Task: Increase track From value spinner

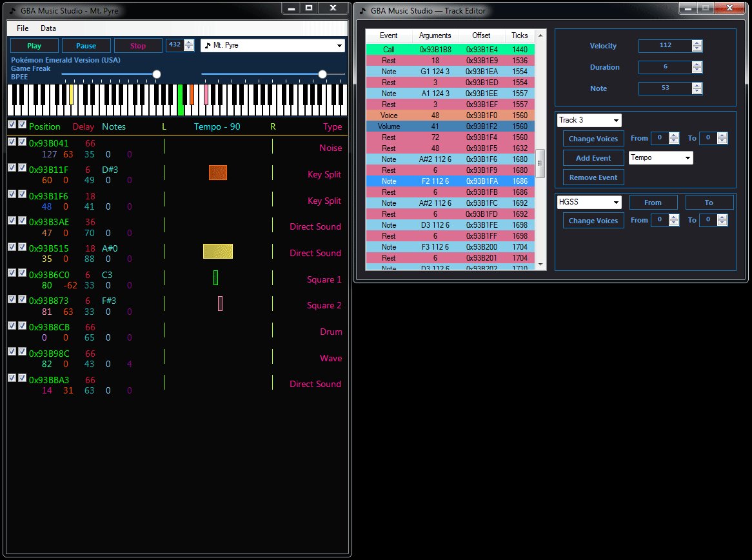Action: click(674, 135)
